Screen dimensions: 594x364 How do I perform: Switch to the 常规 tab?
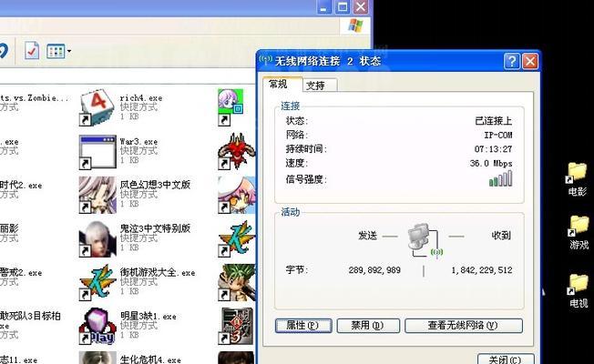tap(279, 84)
